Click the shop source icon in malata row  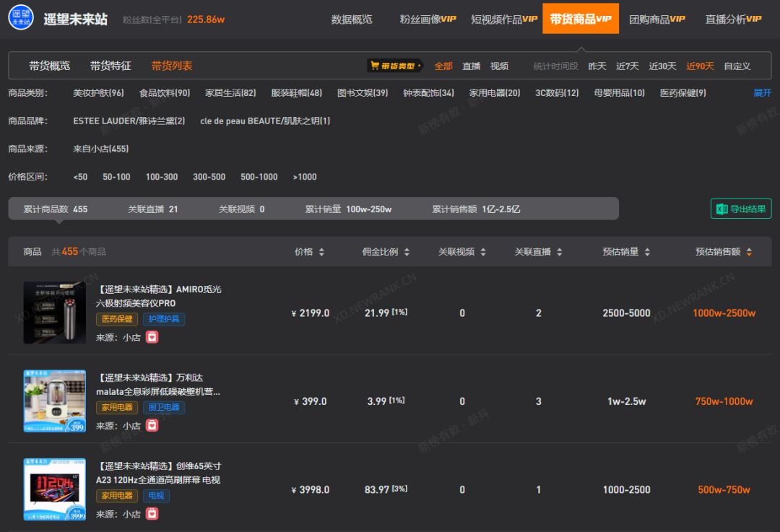coord(152,426)
